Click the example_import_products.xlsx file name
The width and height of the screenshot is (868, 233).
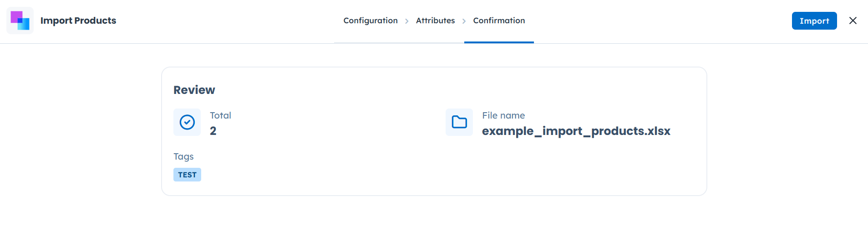(x=576, y=131)
